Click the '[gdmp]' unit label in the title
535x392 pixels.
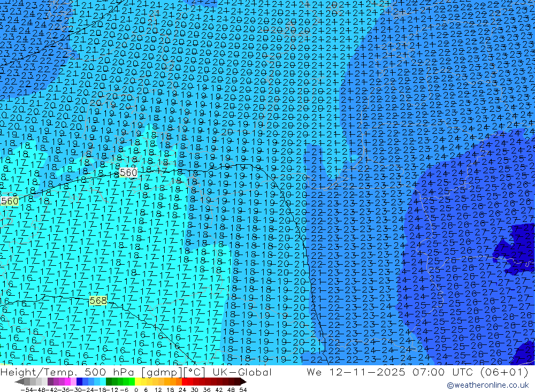coord(162,372)
